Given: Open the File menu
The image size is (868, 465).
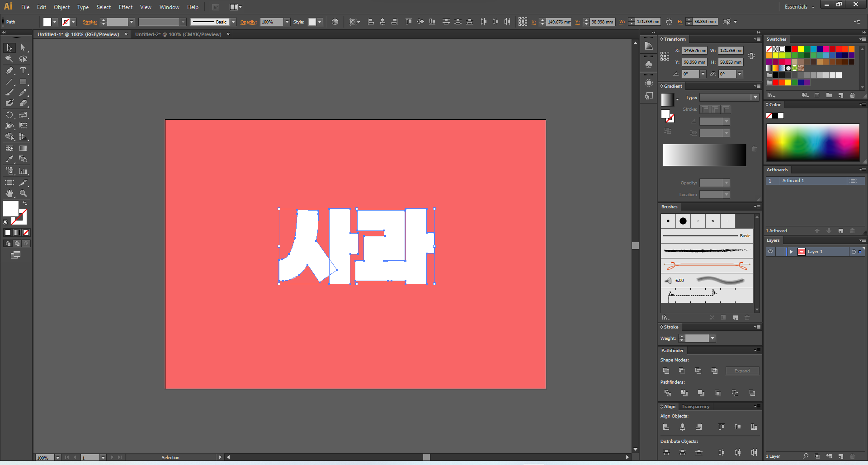Looking at the screenshot, I should tap(25, 7).
